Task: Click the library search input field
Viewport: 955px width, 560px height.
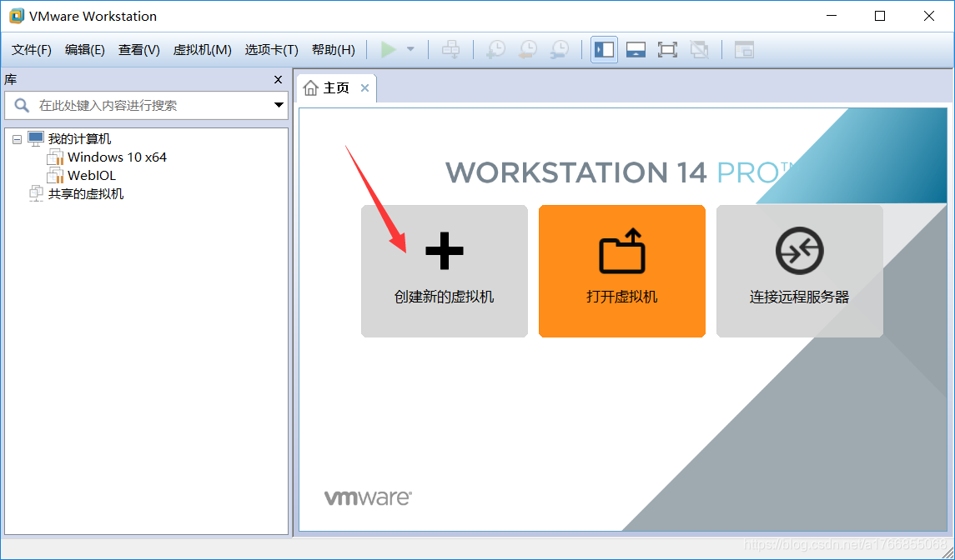Action: click(x=146, y=105)
